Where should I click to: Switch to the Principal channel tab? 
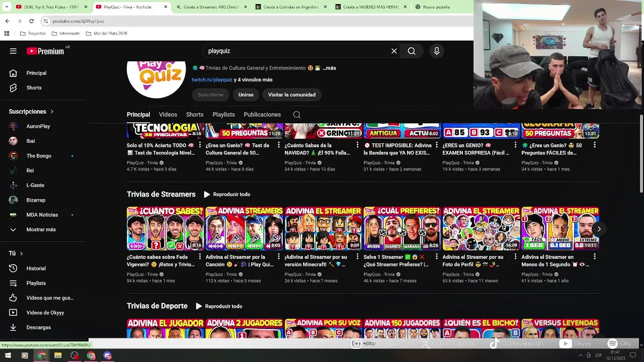[138, 115]
